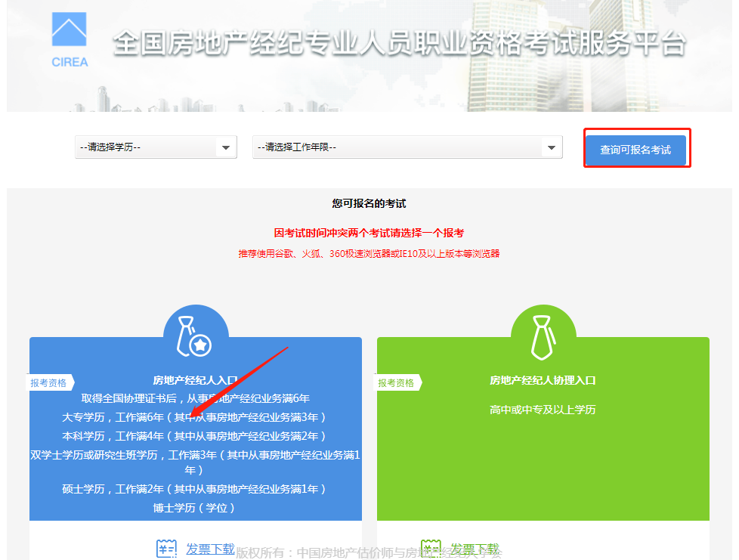The height and width of the screenshot is (560, 739).
Task: Open 发票下载 link under broker panel
Action: tap(210, 549)
